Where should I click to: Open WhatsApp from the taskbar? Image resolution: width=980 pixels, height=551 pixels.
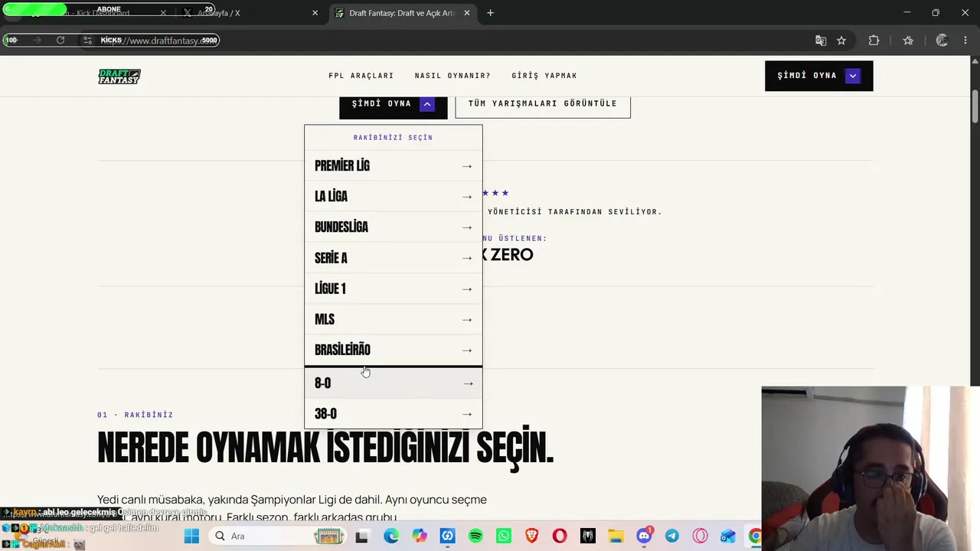[504, 536]
